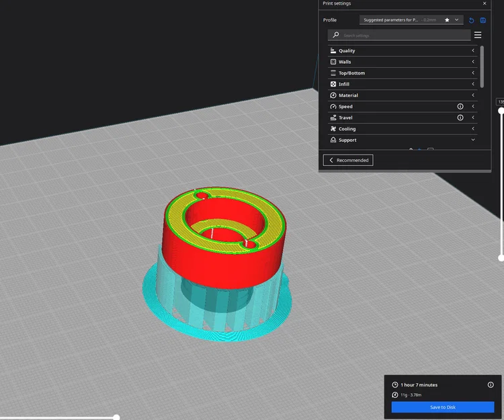
Task: Close the Print settings panel
Action: coord(485,3)
